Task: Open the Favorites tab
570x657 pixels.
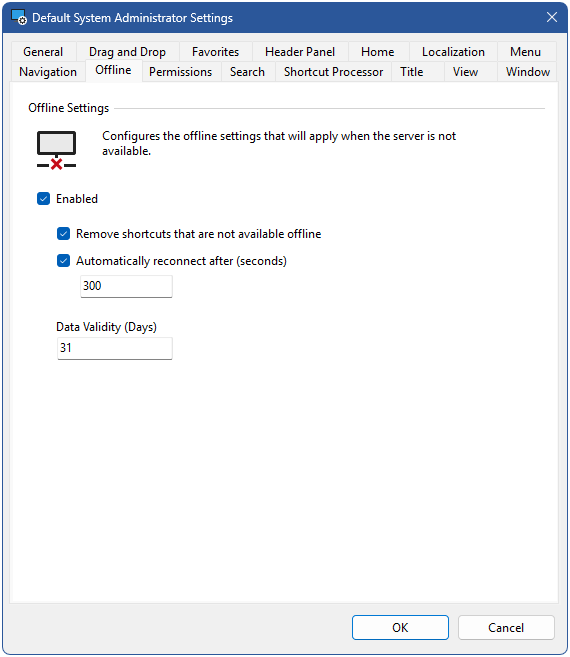Action: [215, 52]
